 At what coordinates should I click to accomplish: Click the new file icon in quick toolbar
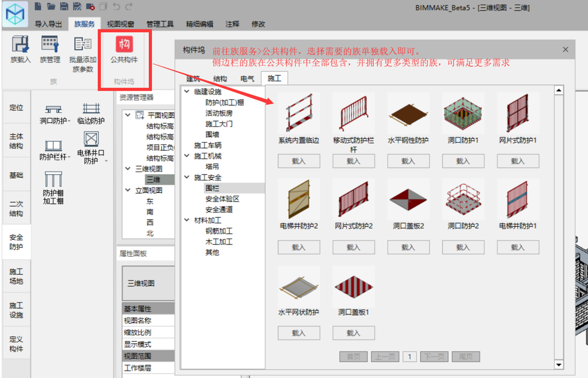[38, 6]
